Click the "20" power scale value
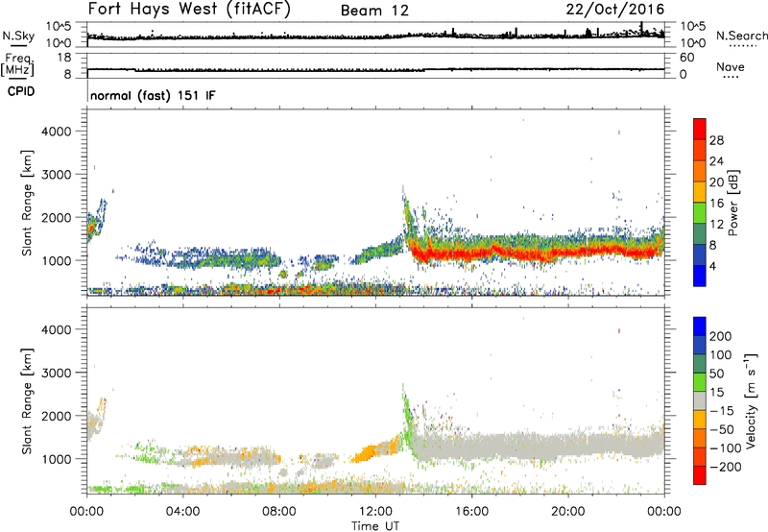The height and width of the screenshot is (532, 768). 716,182
